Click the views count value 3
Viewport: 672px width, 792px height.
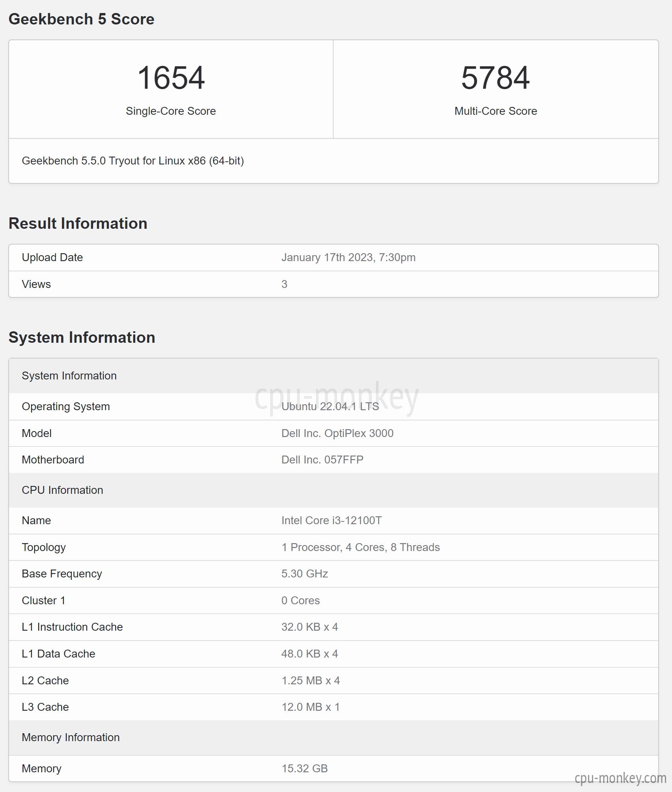click(x=284, y=284)
